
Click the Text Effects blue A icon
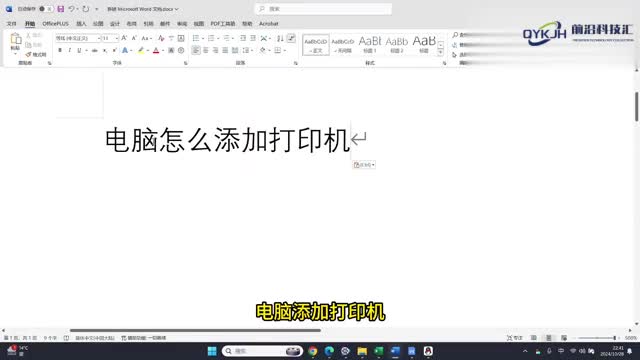(125, 50)
